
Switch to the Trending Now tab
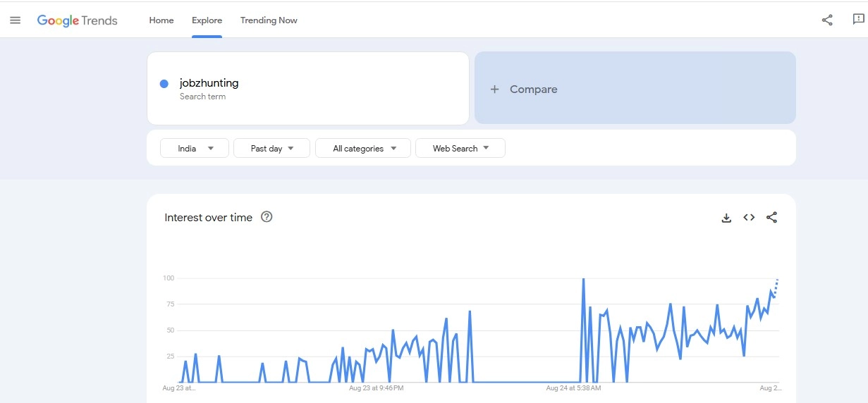click(269, 20)
